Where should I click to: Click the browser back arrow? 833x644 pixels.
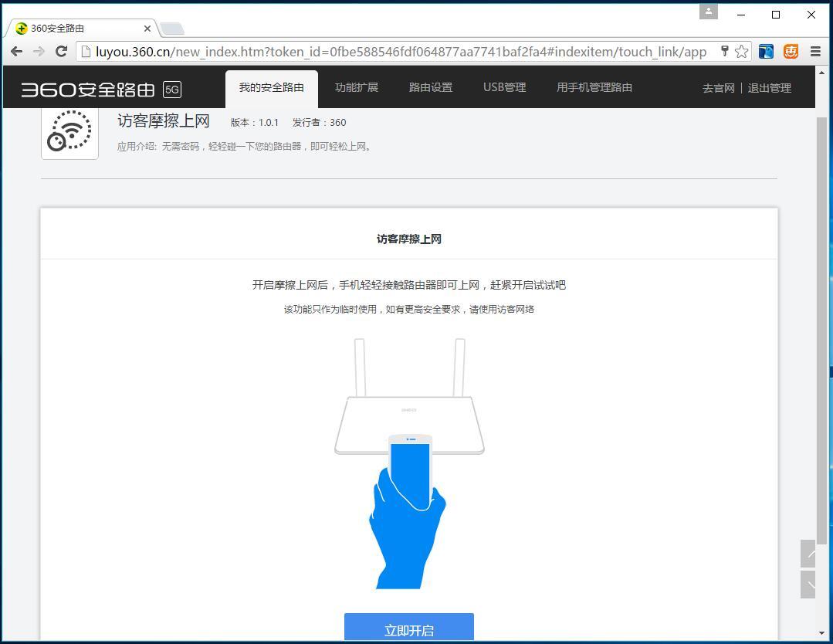coord(15,52)
